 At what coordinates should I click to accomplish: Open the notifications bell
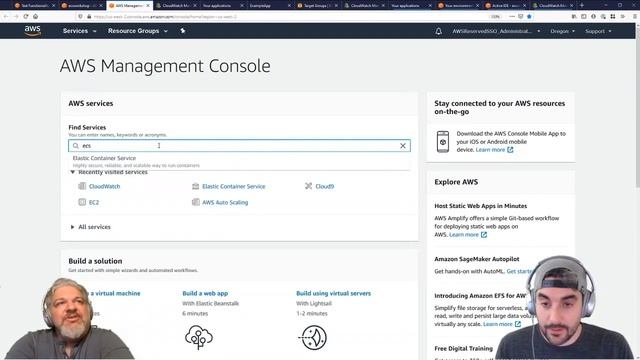click(x=438, y=31)
